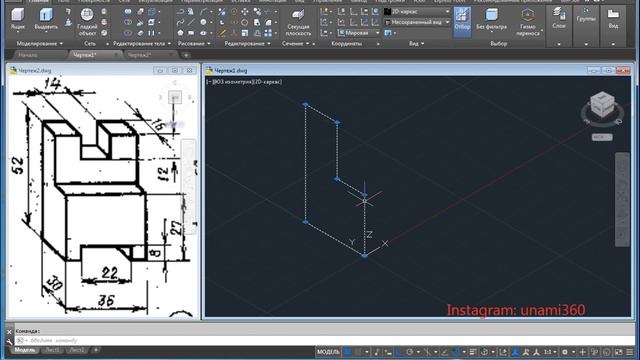640x360 pixels.
Task: Open the МСК dropdown below the ViewCube
Action: click(602, 137)
